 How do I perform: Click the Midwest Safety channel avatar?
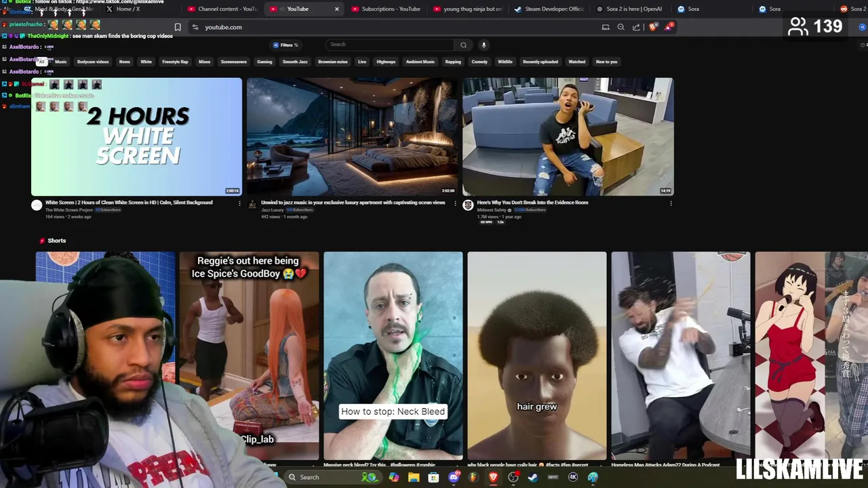(x=468, y=205)
